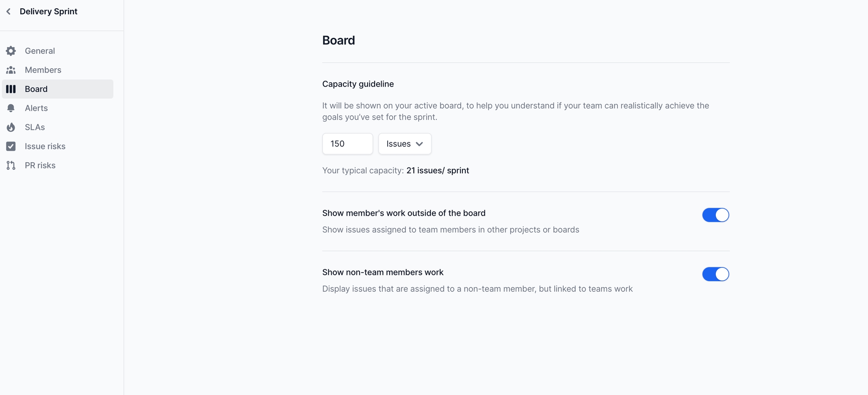This screenshot has width=868, height=395.
Task: Toggle Show member's work outside of the board
Action: pyautogui.click(x=715, y=215)
